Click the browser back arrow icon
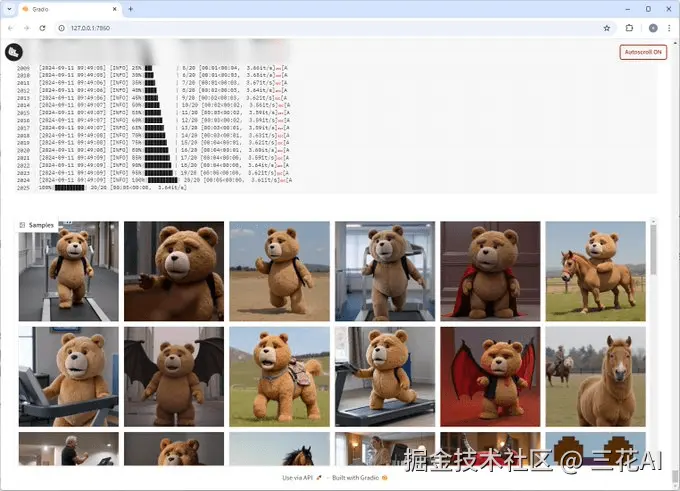680x491 pixels. click(11, 28)
